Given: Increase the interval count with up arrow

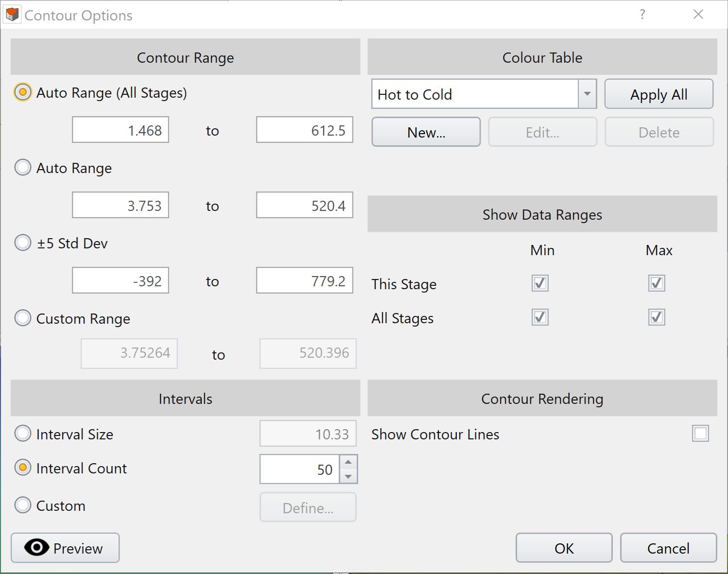Looking at the screenshot, I should click(348, 462).
